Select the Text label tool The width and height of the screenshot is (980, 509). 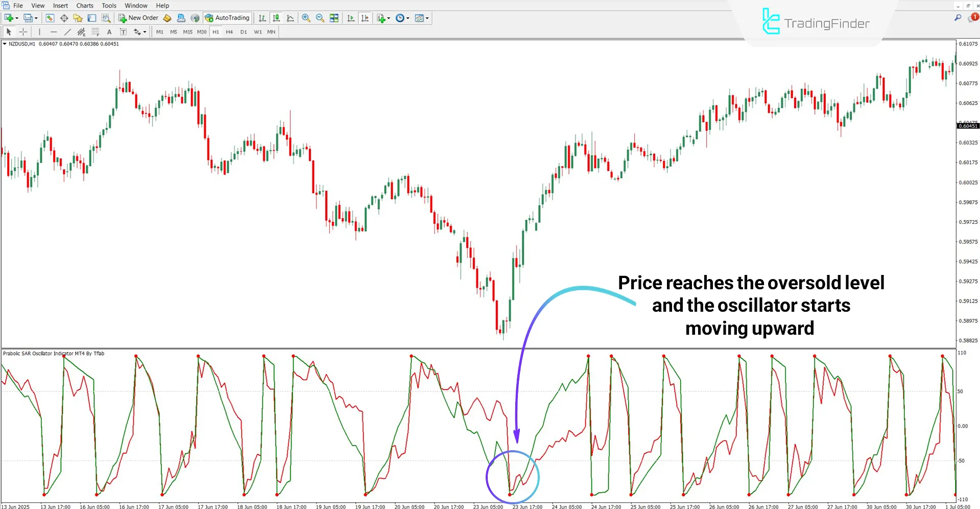coord(109,32)
